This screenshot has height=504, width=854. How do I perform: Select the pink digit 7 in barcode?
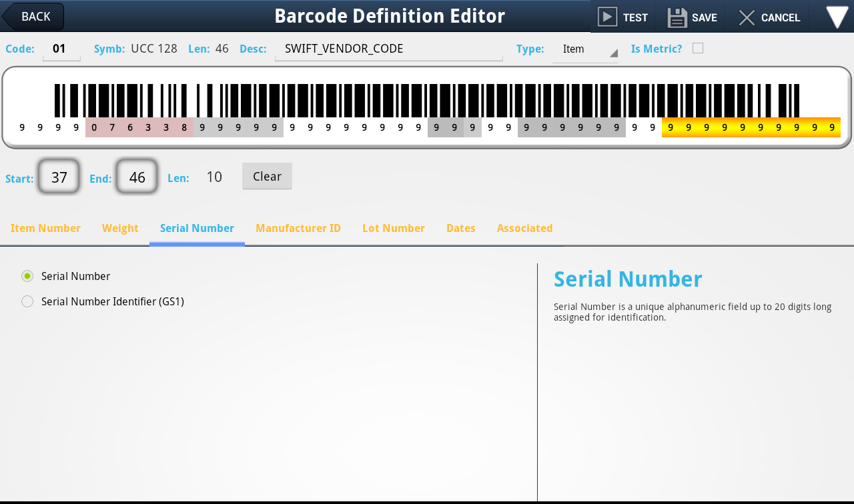point(112,127)
